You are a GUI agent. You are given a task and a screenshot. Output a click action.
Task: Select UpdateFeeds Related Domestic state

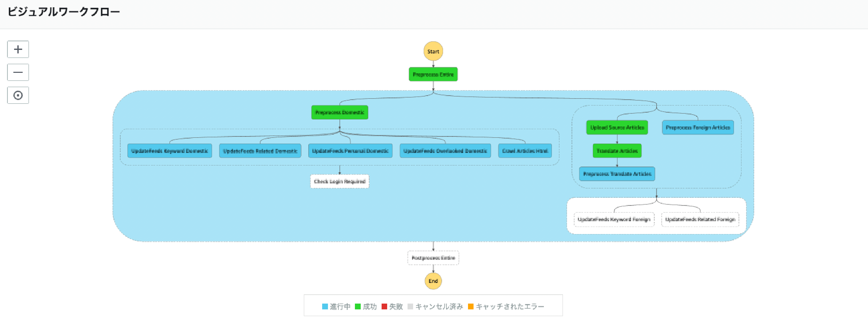coord(260,151)
